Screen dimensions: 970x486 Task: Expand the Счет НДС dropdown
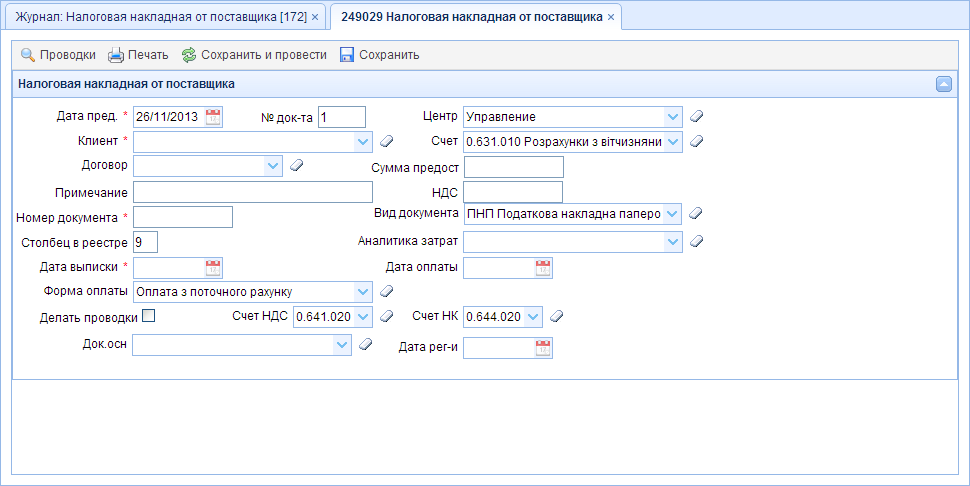click(x=363, y=317)
